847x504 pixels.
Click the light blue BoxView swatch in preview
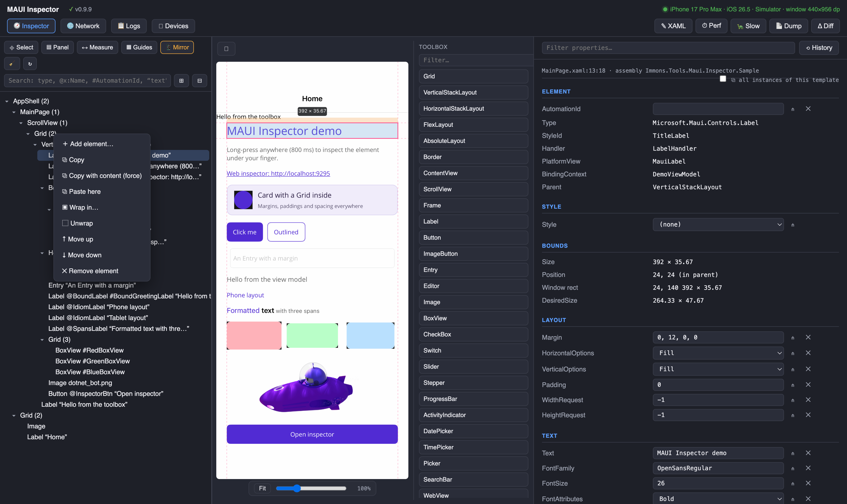click(370, 336)
